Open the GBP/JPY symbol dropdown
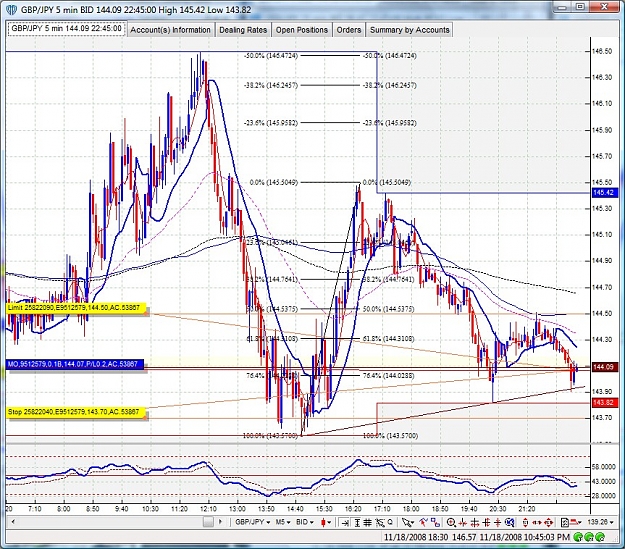The width and height of the screenshot is (625, 549). [x=253, y=522]
